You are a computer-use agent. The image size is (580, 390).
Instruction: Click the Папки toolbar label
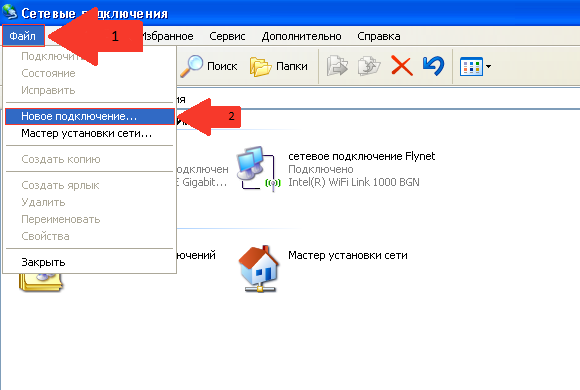291,66
